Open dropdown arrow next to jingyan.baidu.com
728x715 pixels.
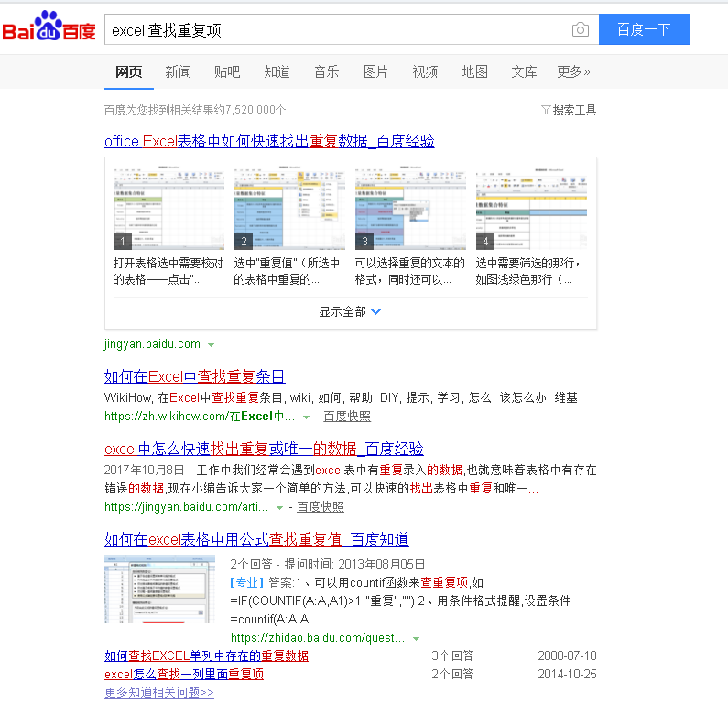coord(212,345)
